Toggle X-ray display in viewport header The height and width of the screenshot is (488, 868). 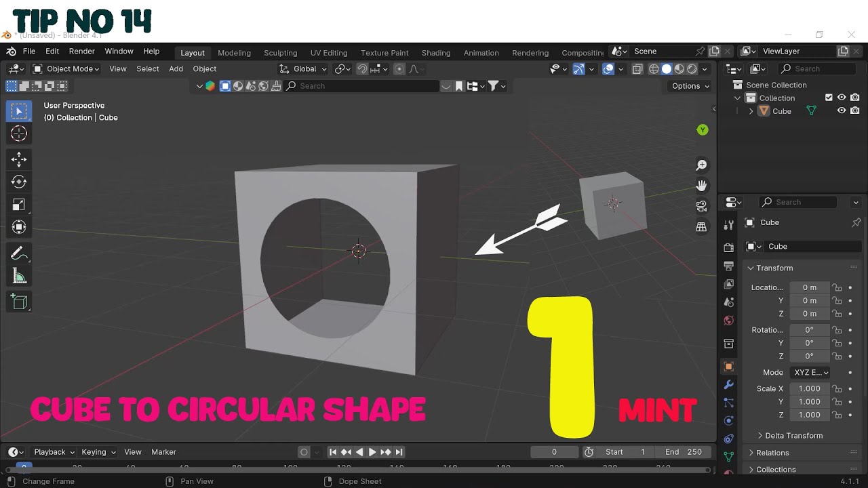pos(637,68)
